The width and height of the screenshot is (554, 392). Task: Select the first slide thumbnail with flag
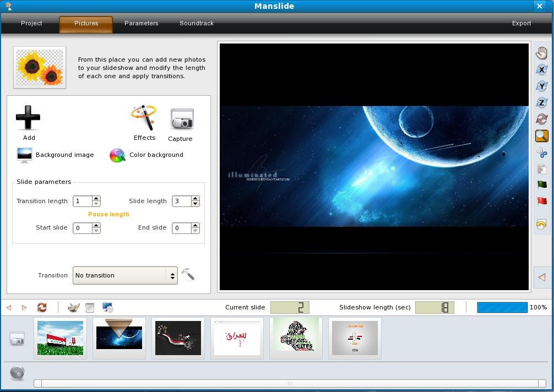pyautogui.click(x=60, y=338)
